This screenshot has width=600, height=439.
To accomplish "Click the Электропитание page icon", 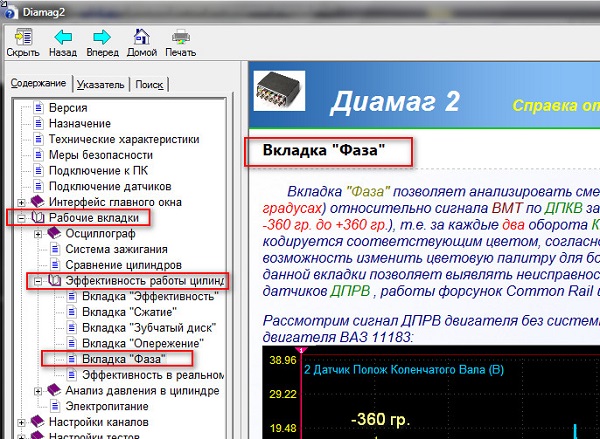I will [55, 406].
